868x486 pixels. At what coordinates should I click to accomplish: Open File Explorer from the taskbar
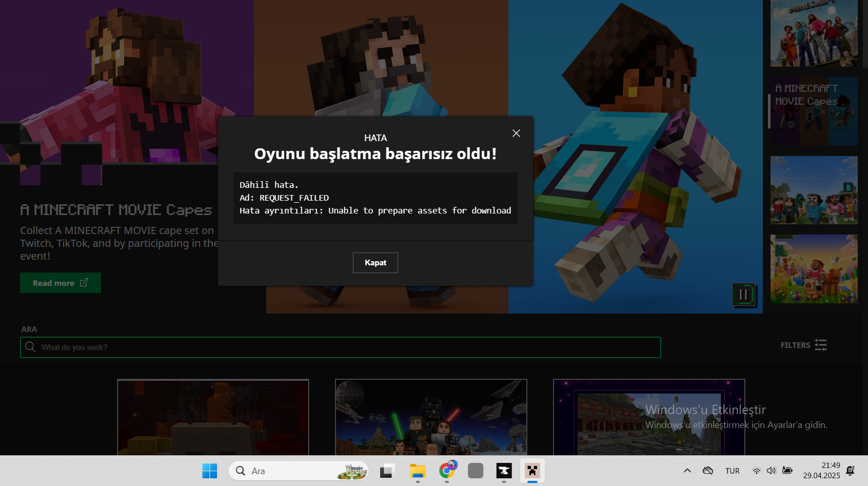point(418,471)
